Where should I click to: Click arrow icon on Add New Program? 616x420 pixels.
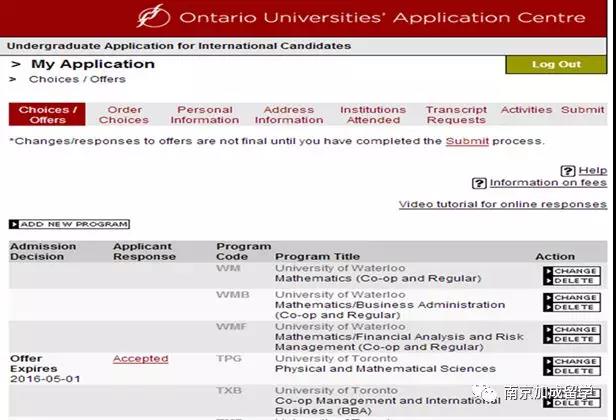[x=14, y=224]
